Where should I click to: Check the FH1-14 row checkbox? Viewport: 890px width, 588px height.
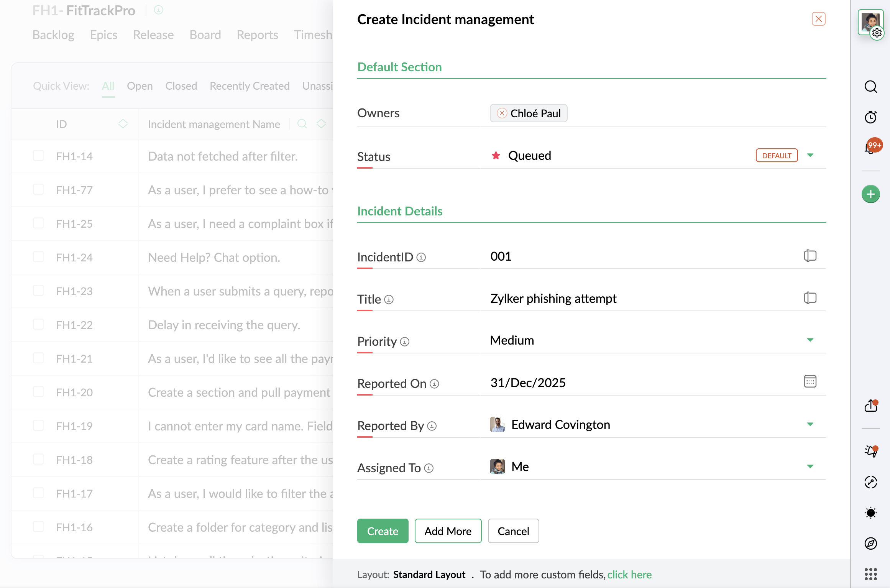tap(38, 156)
